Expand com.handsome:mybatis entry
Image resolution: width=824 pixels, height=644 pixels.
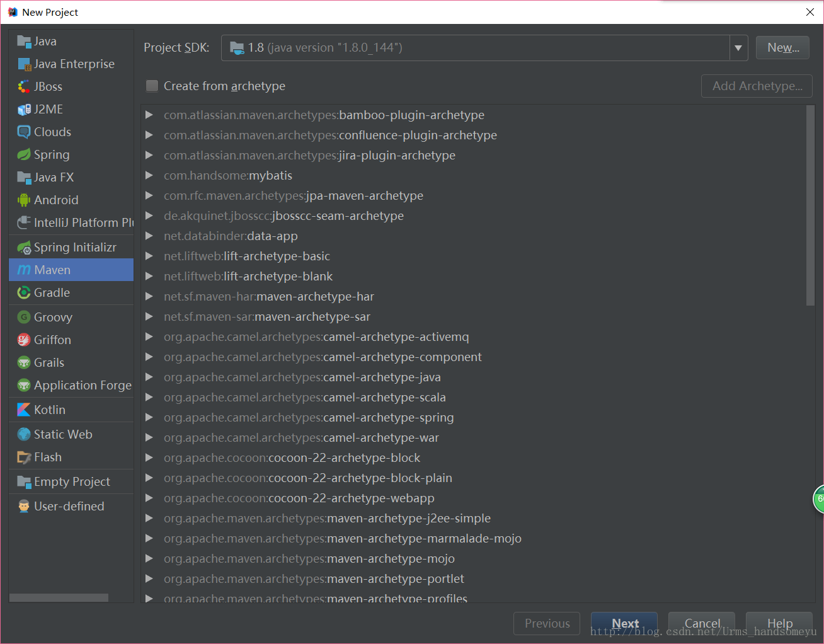[149, 176]
